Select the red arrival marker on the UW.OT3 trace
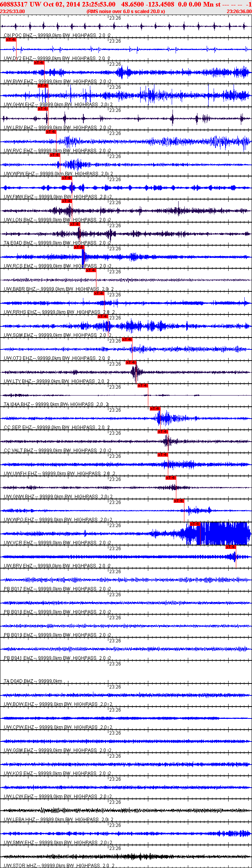This screenshot has width=252, height=868. click(127, 339)
